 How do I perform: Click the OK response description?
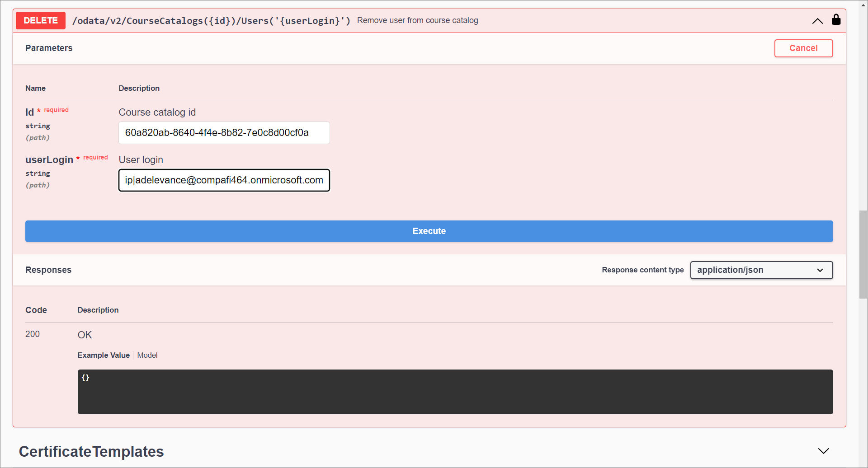(x=85, y=335)
